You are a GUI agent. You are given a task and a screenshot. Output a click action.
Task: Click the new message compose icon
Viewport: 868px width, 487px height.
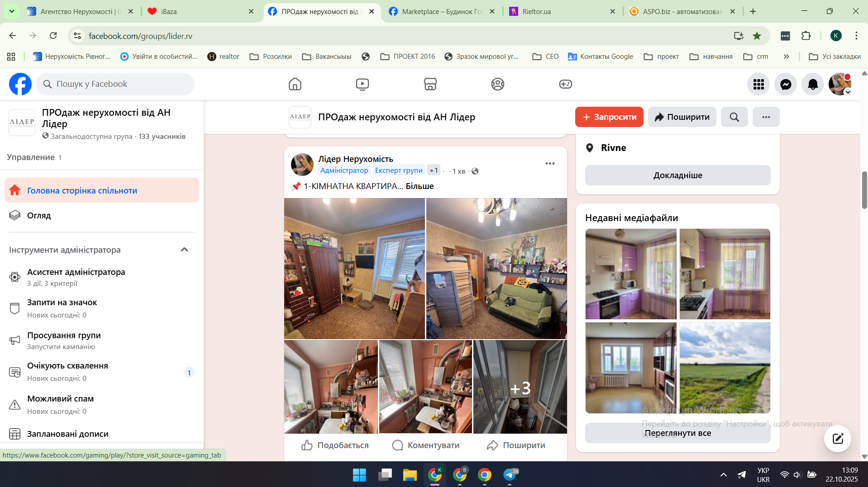pos(837,438)
